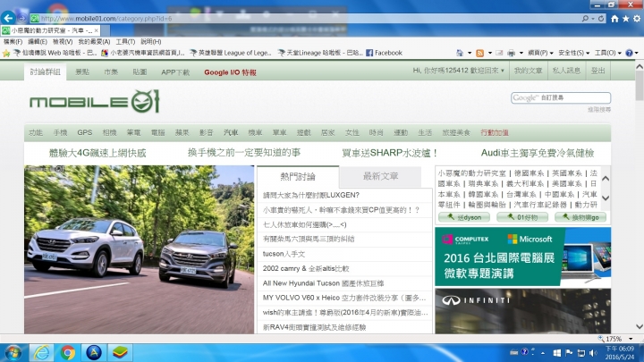
Task: Close the current browser tab
Action: pos(96,30)
